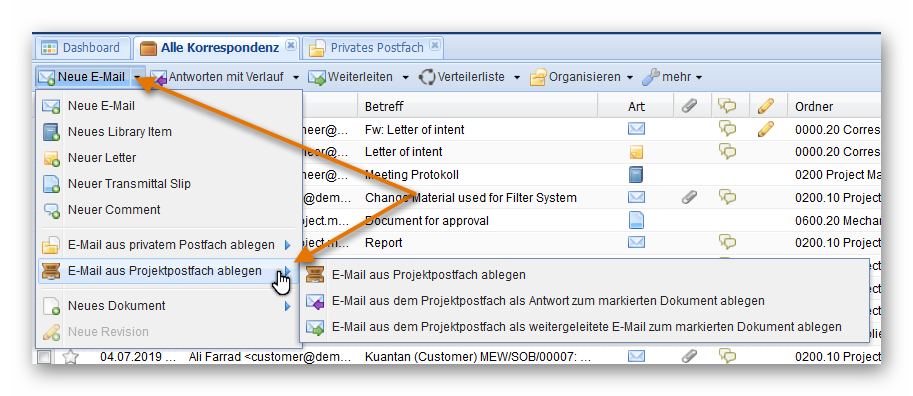Click the Neue E-Mail envelope icon in menu
The image size is (913, 396).
click(51, 107)
